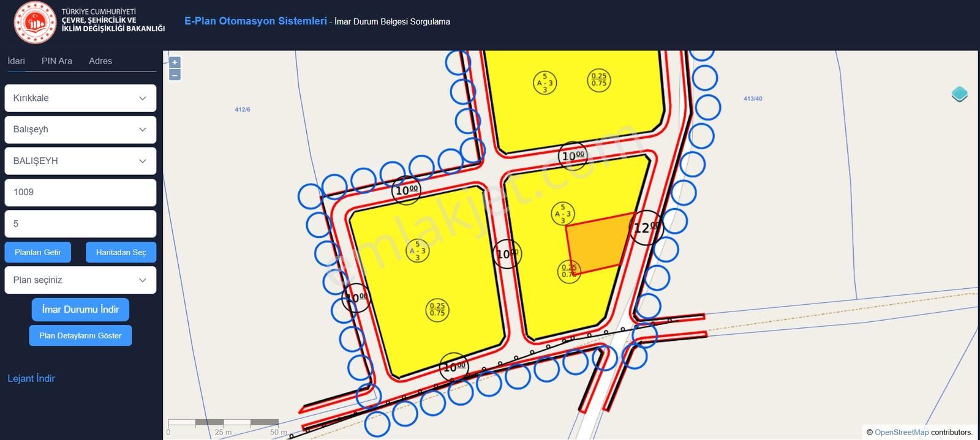Open the Plan seçiniz dropdown
980x440 pixels.
tap(80, 280)
